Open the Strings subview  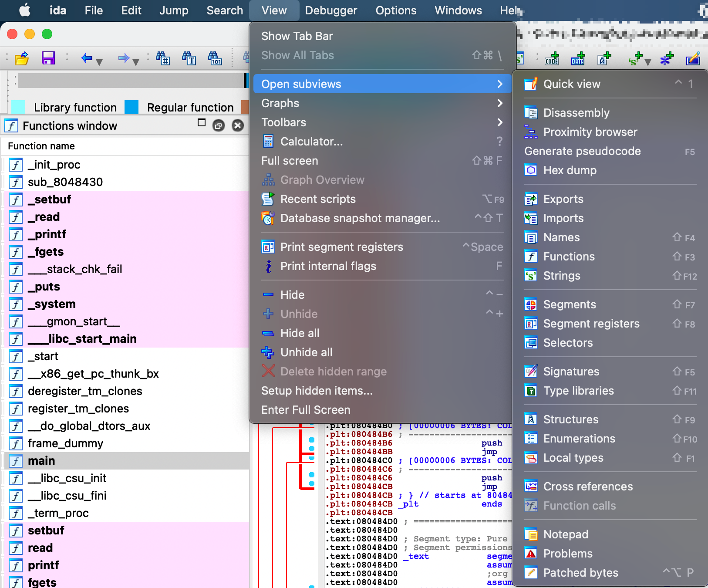click(610, 276)
